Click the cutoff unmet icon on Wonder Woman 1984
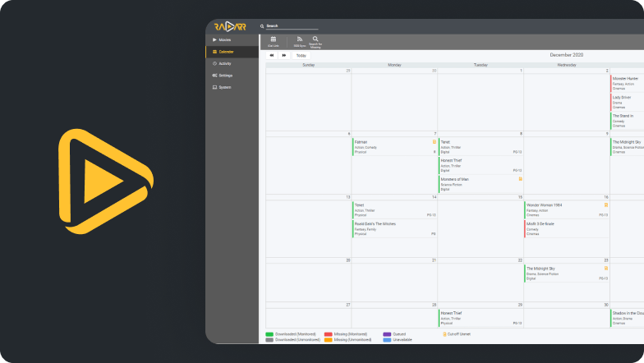 605,204
